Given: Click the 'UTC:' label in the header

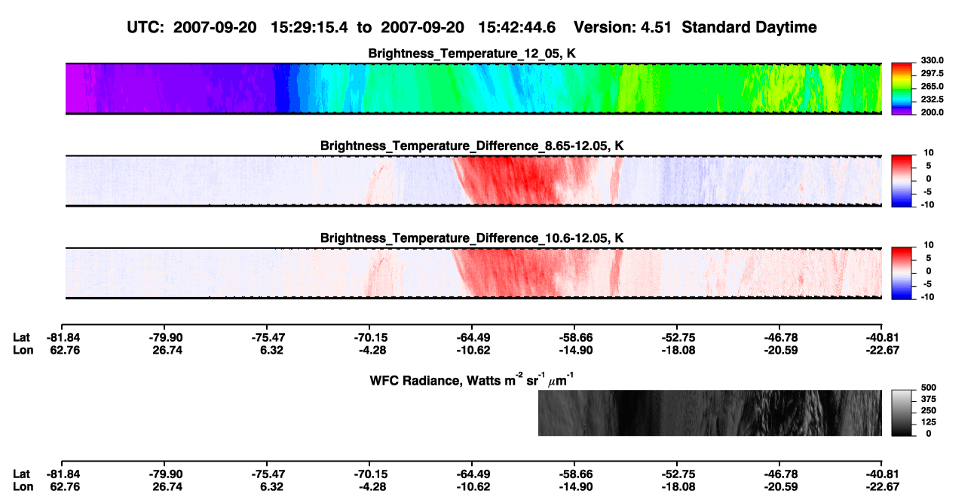Looking at the screenshot, I should point(146,28).
